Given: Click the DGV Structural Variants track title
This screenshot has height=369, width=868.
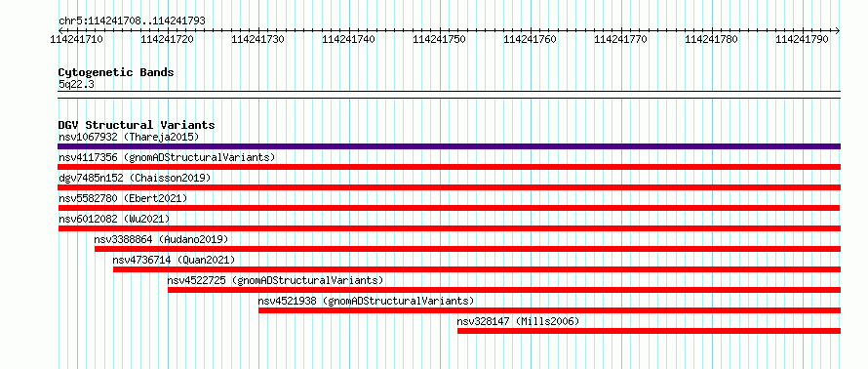Looking at the screenshot, I should [137, 125].
